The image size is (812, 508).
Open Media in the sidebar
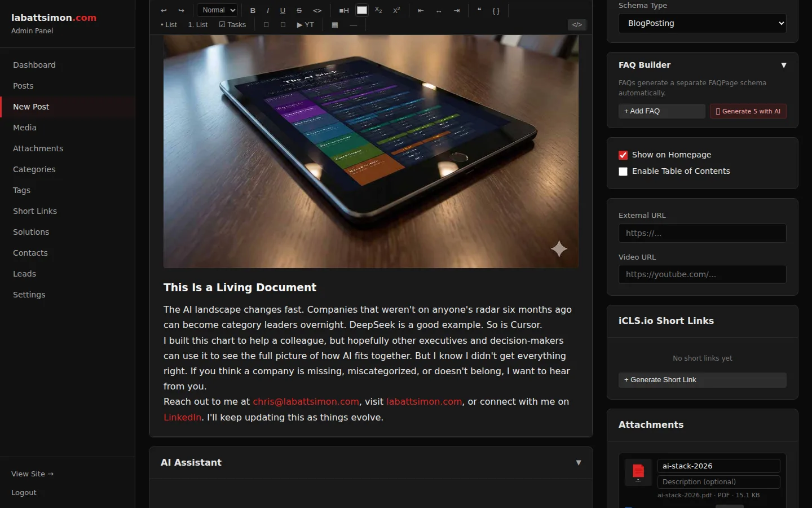coord(25,128)
